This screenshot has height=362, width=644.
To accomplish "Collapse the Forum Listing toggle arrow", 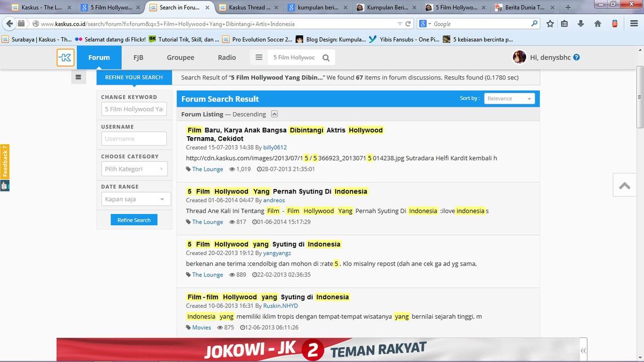I will (x=274, y=114).
